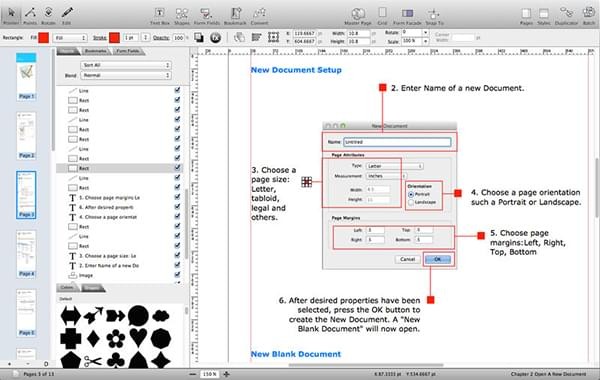This screenshot has height=380, width=600.
Task: Switch to the Colors tab
Action: point(67,287)
